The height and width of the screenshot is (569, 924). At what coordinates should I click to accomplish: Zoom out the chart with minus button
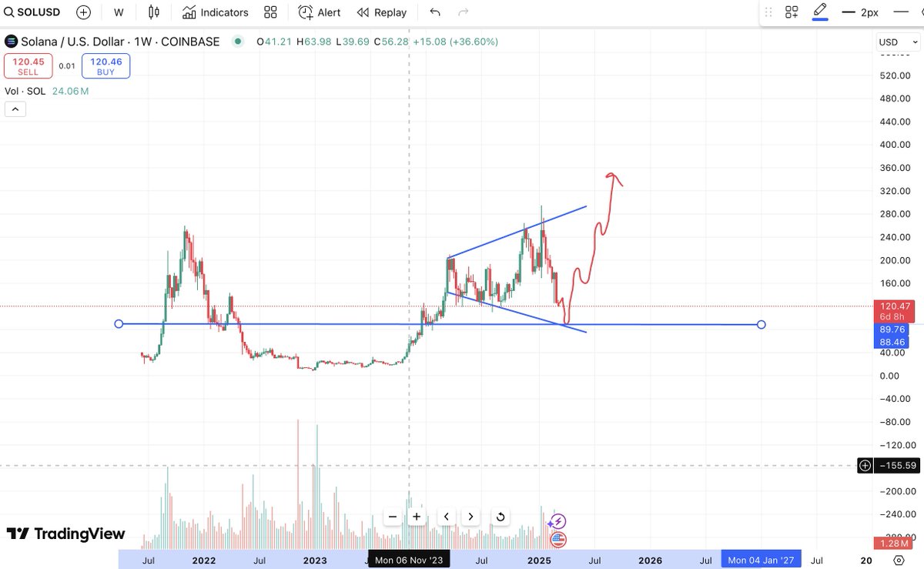pos(393,517)
